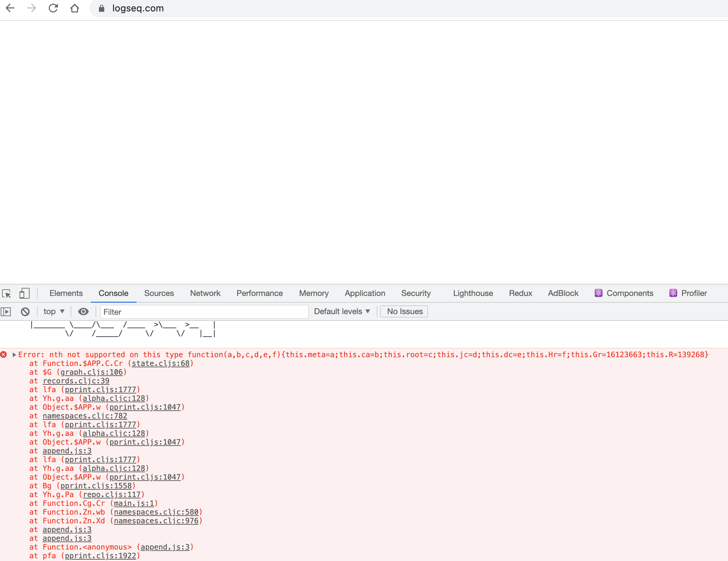Open the No Issues panel
This screenshot has width=728, height=561.
click(x=404, y=311)
